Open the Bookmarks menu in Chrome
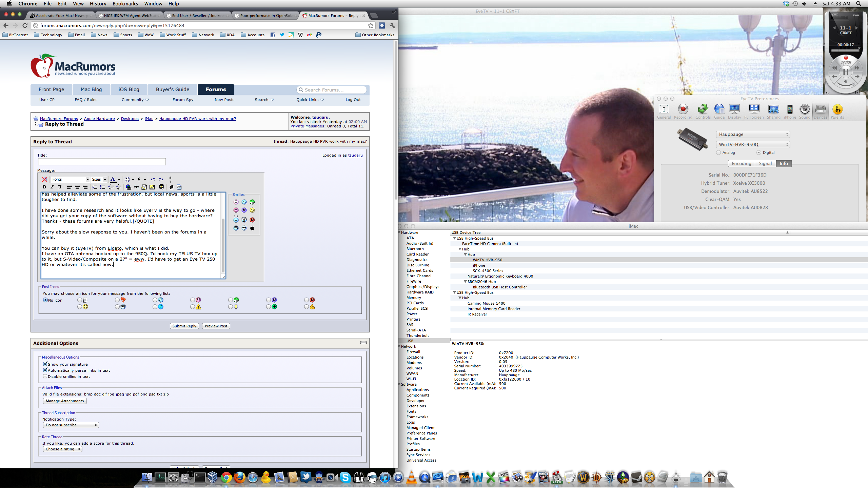This screenshot has width=868, height=488. (x=125, y=3)
